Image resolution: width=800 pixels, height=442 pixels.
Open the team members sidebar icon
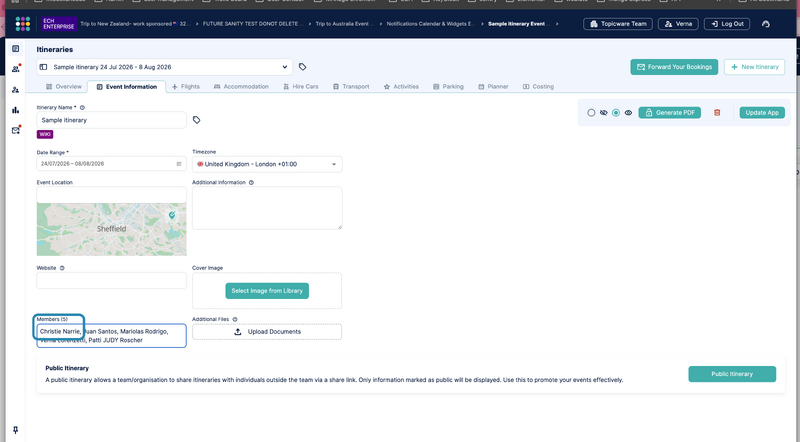pyautogui.click(x=16, y=90)
